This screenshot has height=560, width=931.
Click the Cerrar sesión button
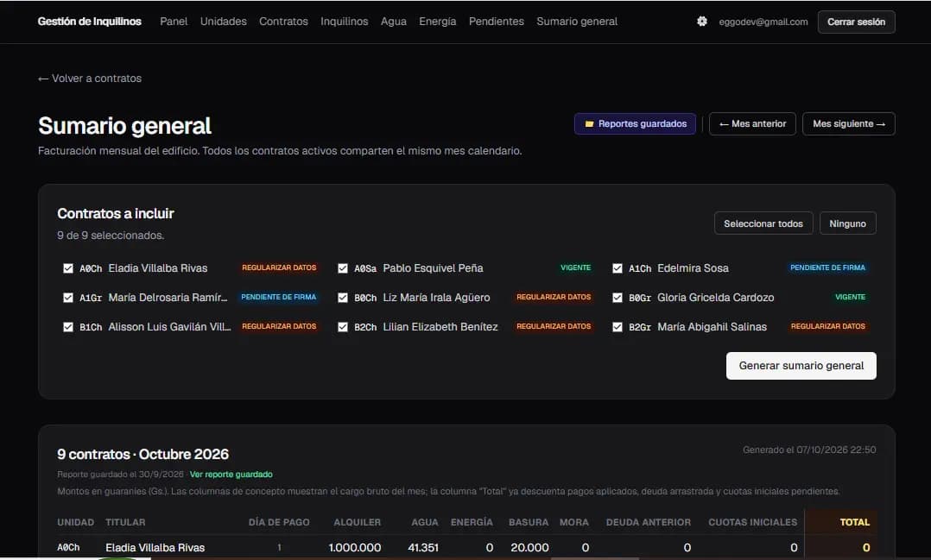tap(856, 22)
